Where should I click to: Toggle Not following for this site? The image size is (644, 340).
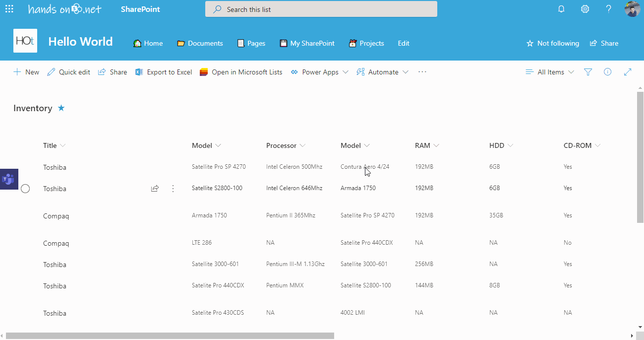click(x=552, y=43)
